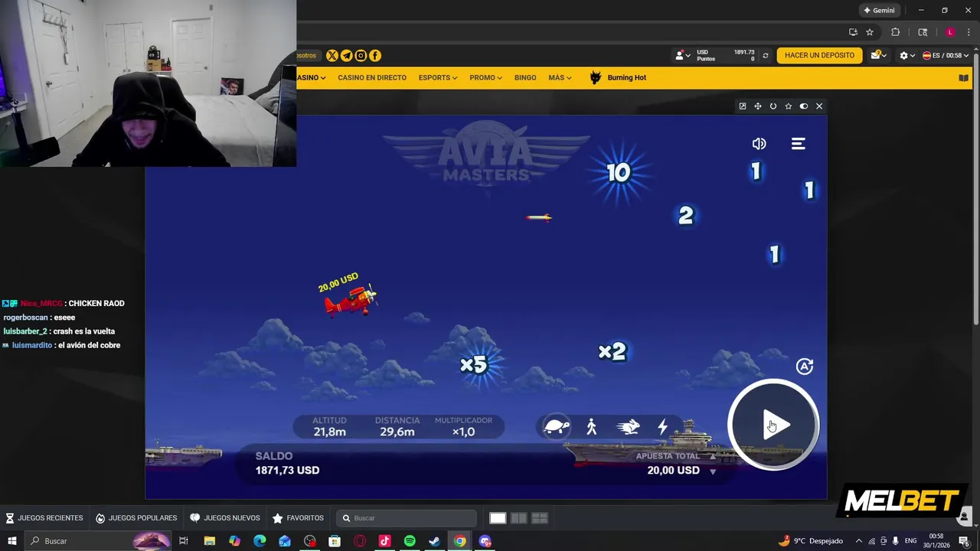
Task: Open JUEGOS POPULARES tab
Action: [136, 518]
